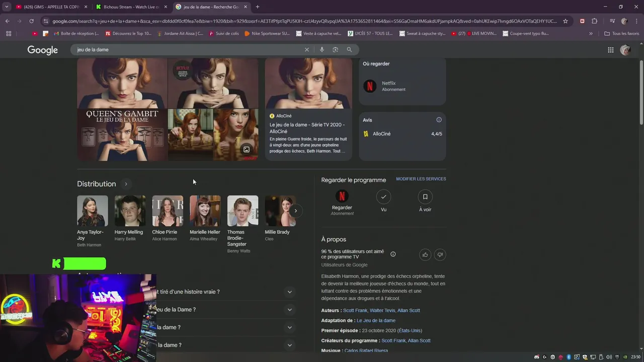Like this TV programme thumbs up
The height and width of the screenshot is (362, 644).
pos(425,255)
